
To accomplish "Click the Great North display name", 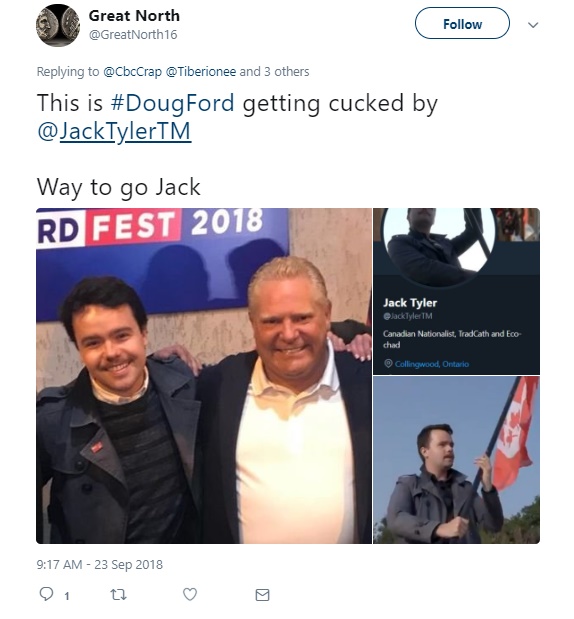I will (134, 16).
